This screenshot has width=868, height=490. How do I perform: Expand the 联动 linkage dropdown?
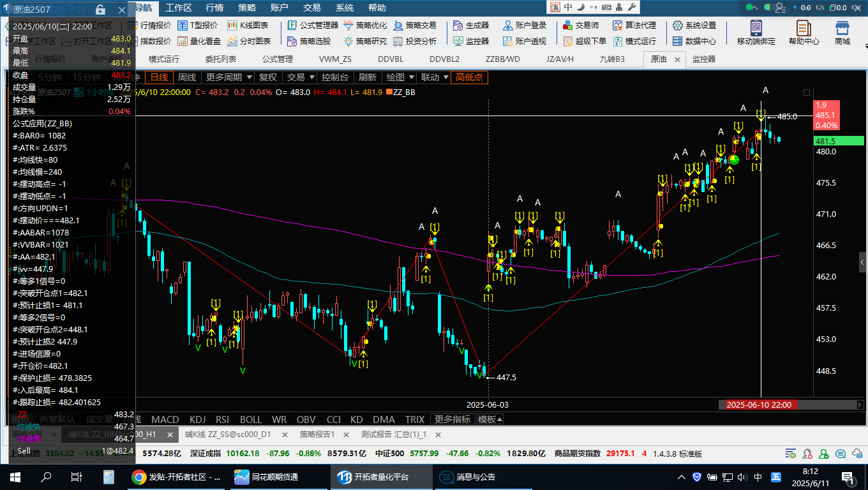tap(434, 77)
